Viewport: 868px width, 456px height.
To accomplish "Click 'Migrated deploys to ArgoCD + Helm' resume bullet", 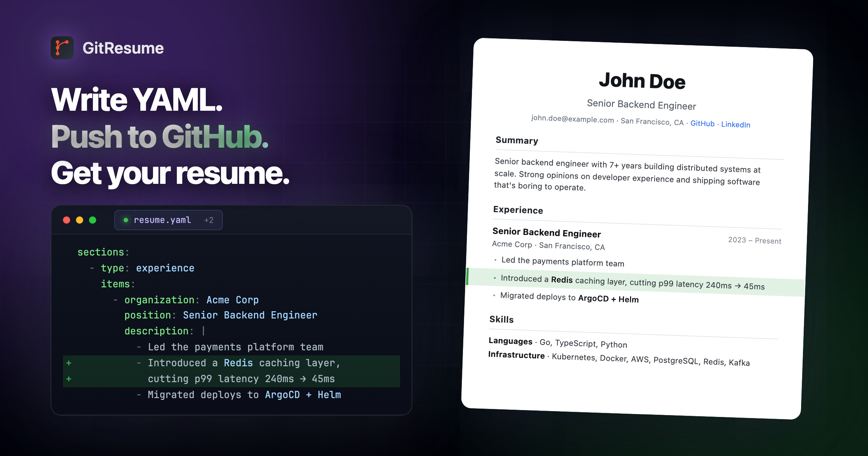I will pos(569,297).
